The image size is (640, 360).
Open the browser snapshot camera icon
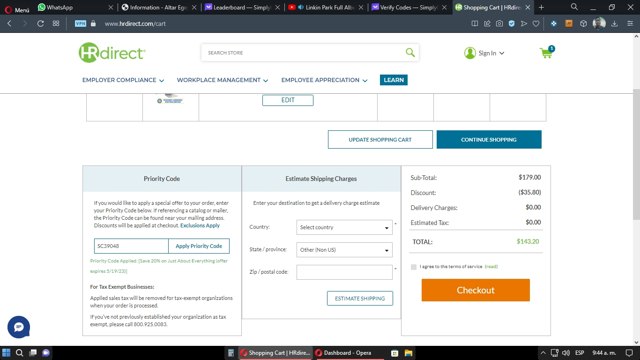(x=499, y=24)
